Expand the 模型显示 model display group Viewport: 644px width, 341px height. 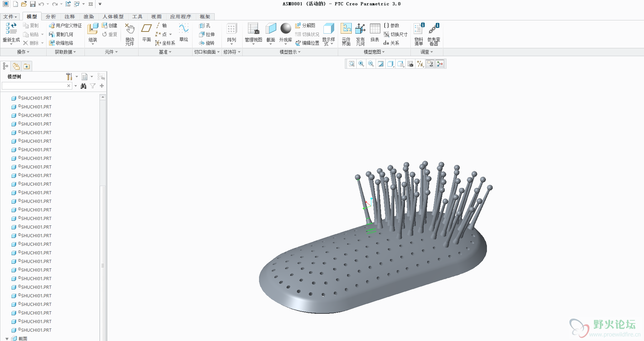tap(290, 52)
